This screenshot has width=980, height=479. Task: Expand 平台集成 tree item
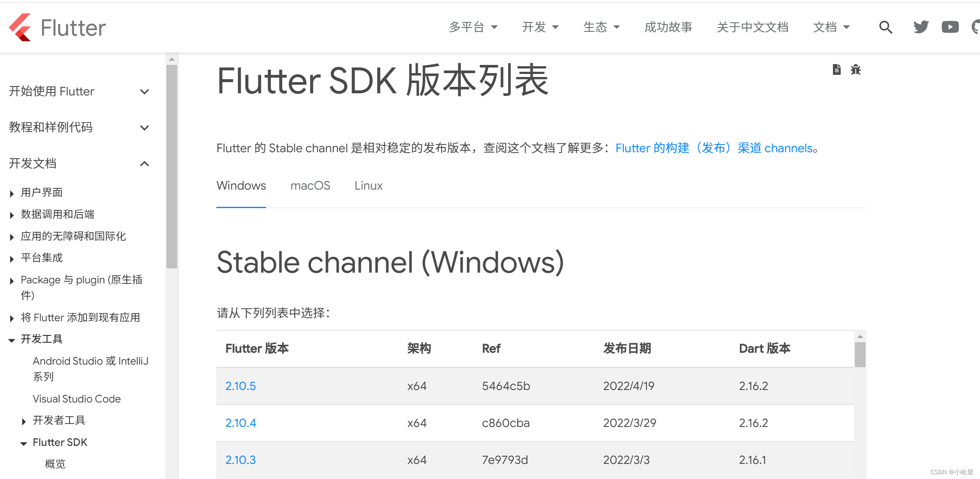point(12,259)
